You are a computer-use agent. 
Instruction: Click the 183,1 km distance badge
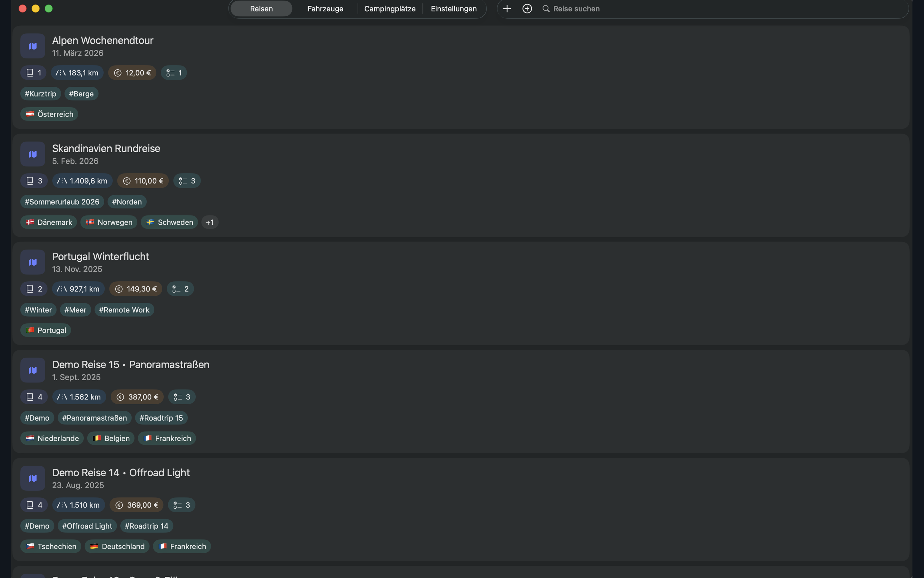(x=77, y=73)
